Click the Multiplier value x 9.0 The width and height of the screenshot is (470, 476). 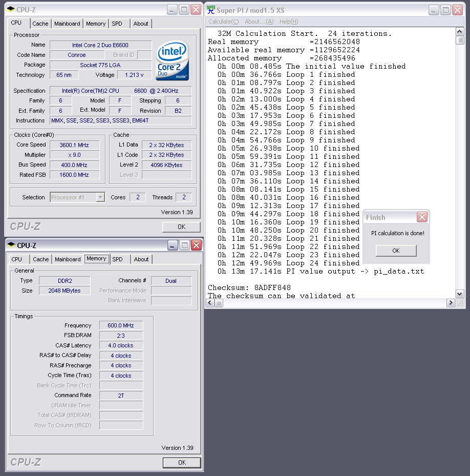click(74, 155)
